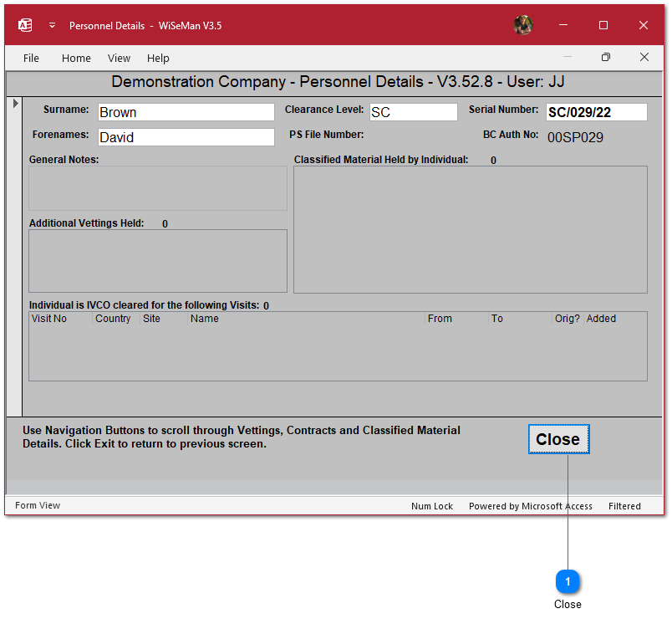Open the Quick Access Toolbar customize arrow
Image resolution: width=672 pixels, height=624 pixels.
click(52, 25)
